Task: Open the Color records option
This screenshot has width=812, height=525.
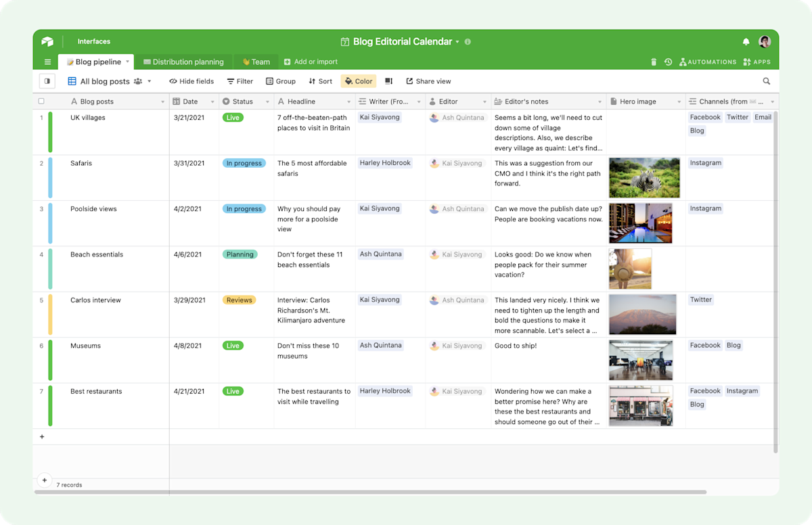Action: point(359,81)
